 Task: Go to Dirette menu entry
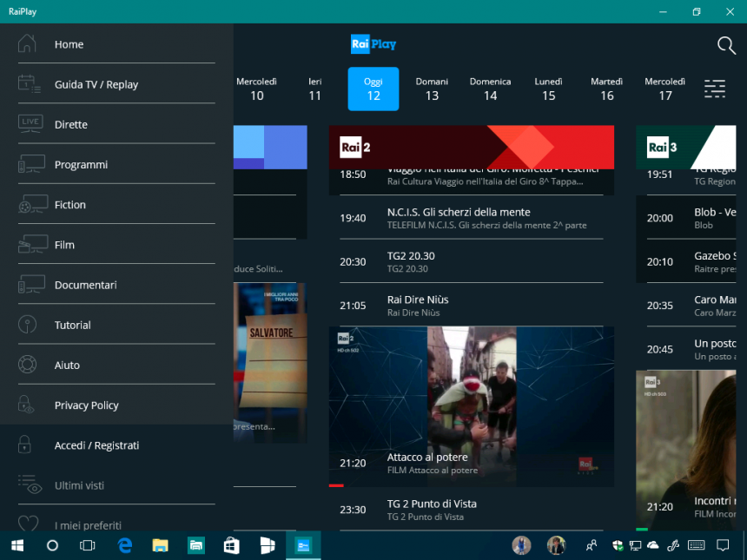[116, 124]
